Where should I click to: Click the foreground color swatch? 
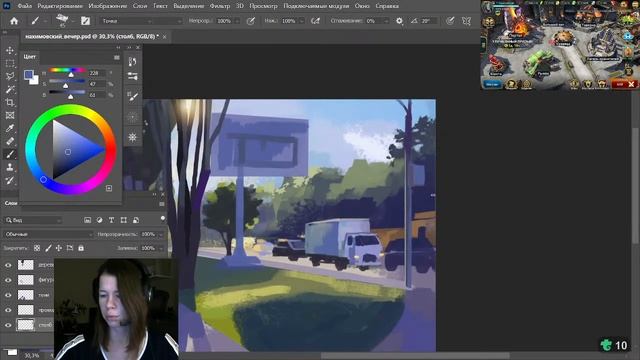[28, 74]
